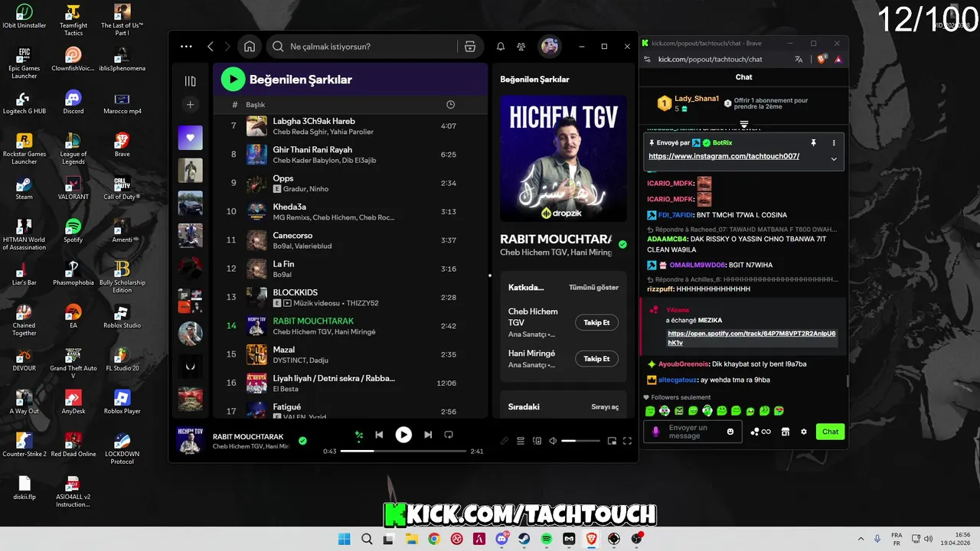Send message with green Chat button

[x=830, y=432]
